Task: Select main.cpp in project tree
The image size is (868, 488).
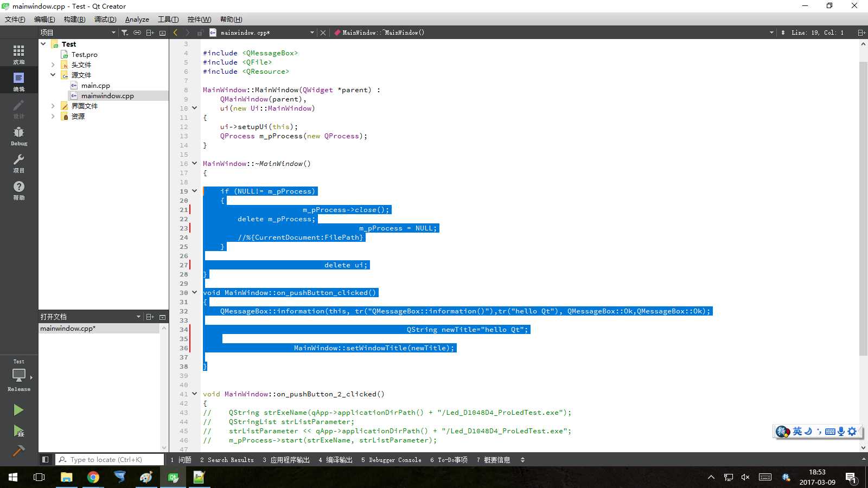Action: (95, 85)
